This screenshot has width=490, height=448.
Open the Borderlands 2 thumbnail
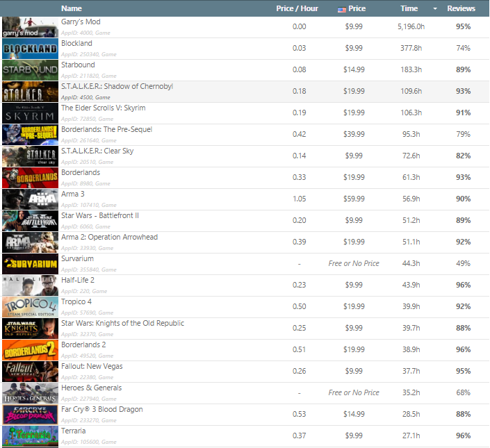tap(30, 350)
